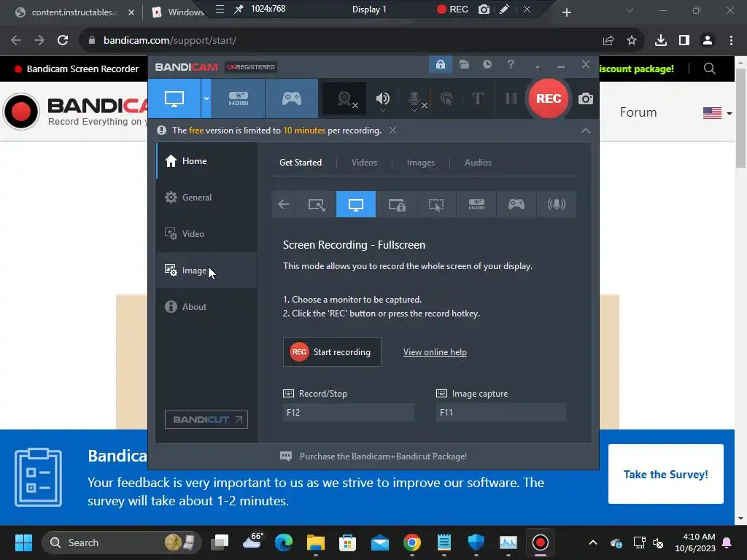Select rectangle on screen mode icon

pyautogui.click(x=317, y=204)
